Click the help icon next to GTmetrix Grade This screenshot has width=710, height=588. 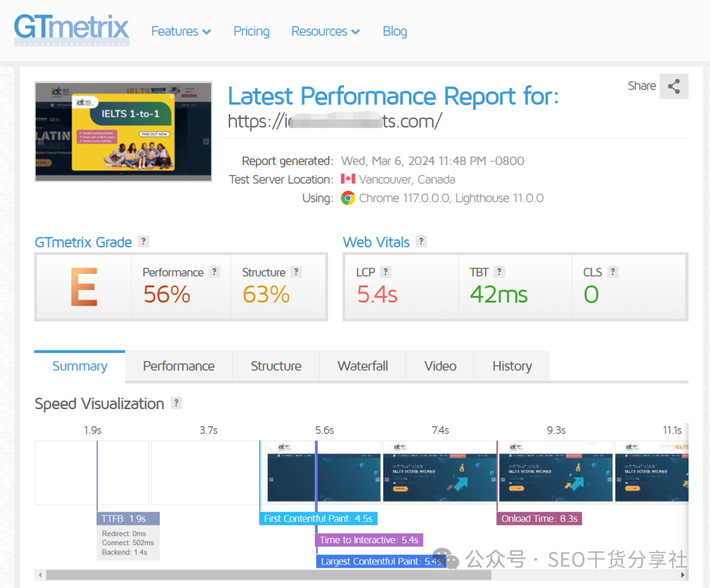coord(143,241)
